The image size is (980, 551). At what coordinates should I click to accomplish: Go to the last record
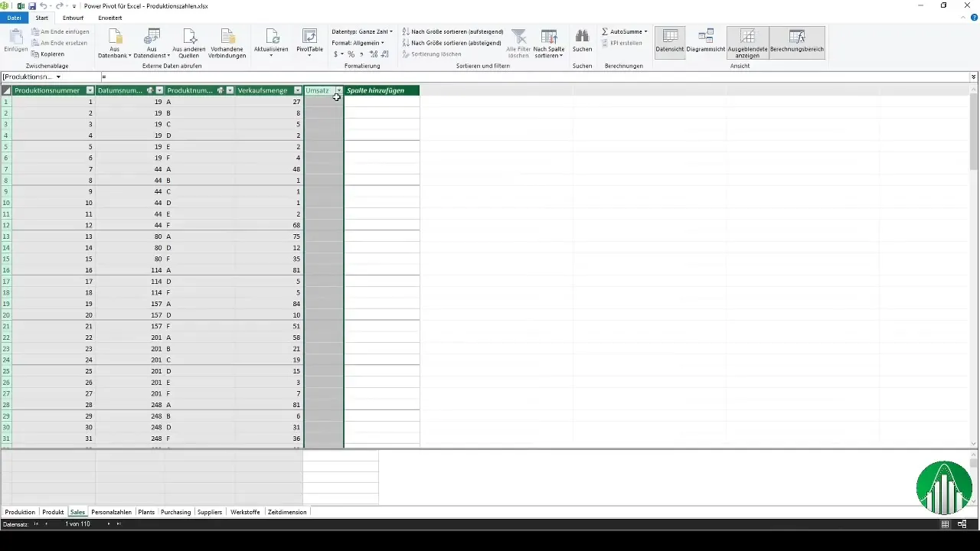(119, 524)
